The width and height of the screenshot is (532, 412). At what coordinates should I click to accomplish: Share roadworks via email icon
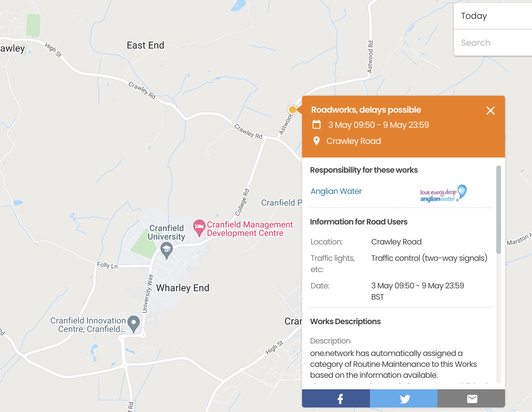pos(471,398)
